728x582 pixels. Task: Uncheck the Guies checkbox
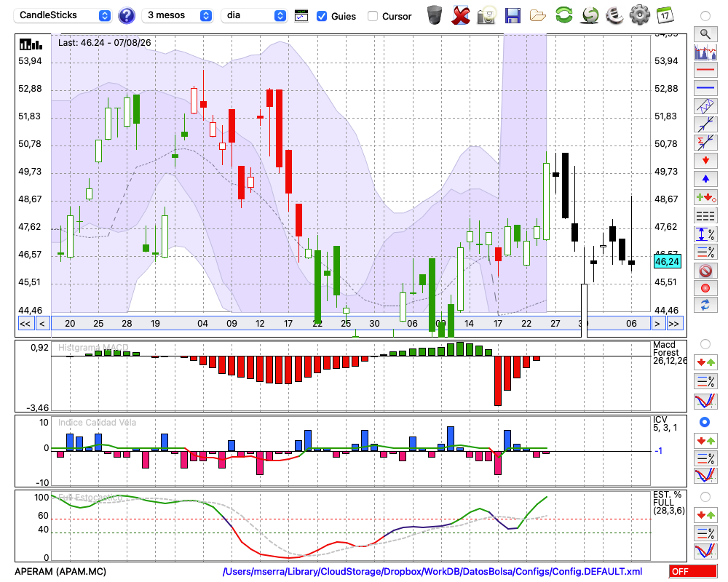321,16
